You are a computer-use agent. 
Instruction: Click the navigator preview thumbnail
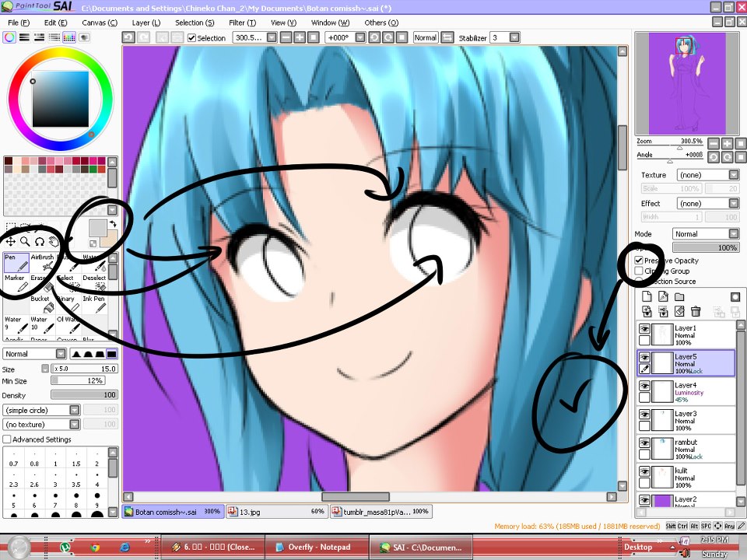pyautogui.click(x=687, y=84)
